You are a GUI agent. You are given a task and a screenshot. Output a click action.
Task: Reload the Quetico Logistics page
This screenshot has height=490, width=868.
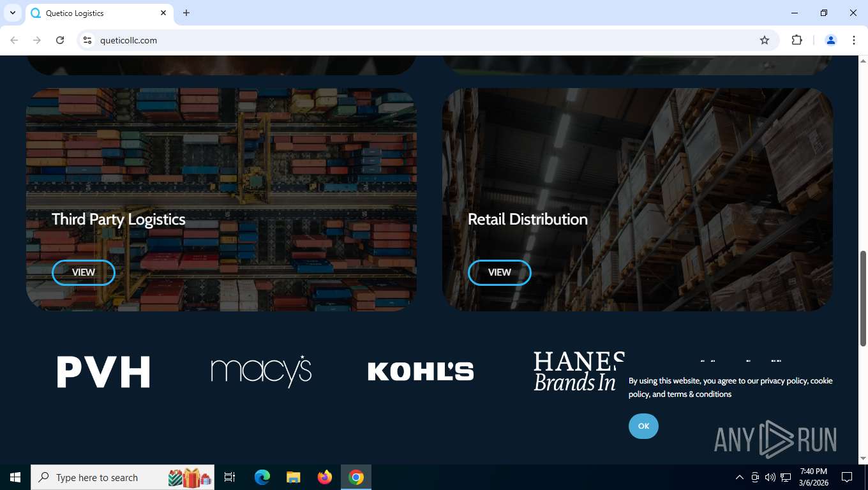(60, 40)
